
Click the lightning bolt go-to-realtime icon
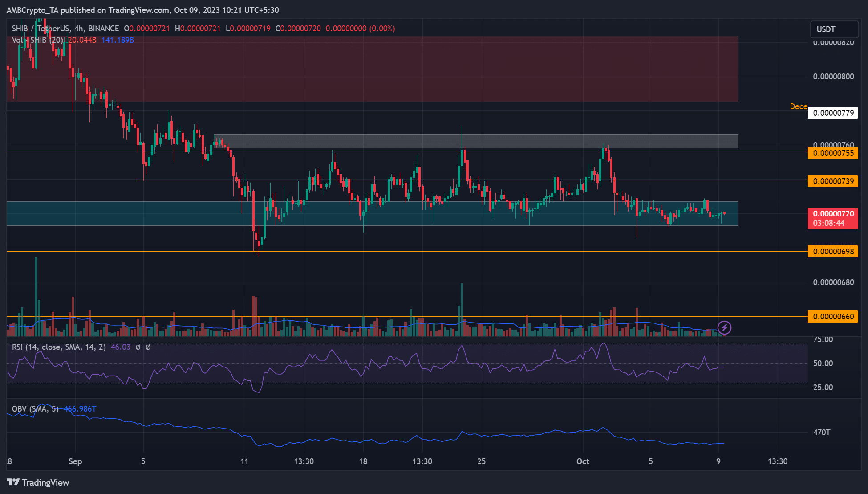pyautogui.click(x=724, y=328)
